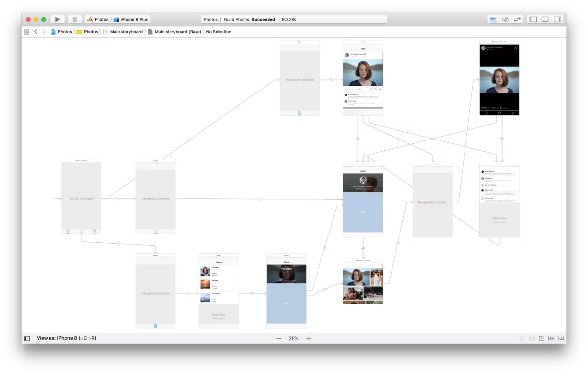Open the No Selection jump bar menu
This screenshot has height=374, width=588.
[219, 32]
